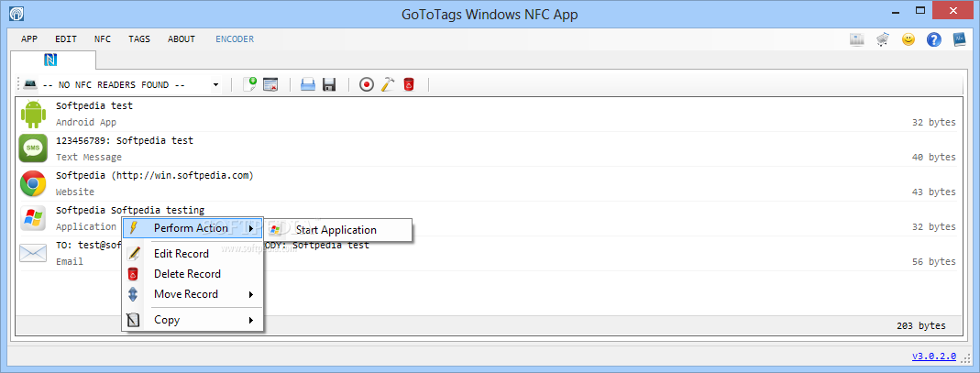Click the green Android App record icon
Viewport: 980px width, 373px height.
coord(33,114)
